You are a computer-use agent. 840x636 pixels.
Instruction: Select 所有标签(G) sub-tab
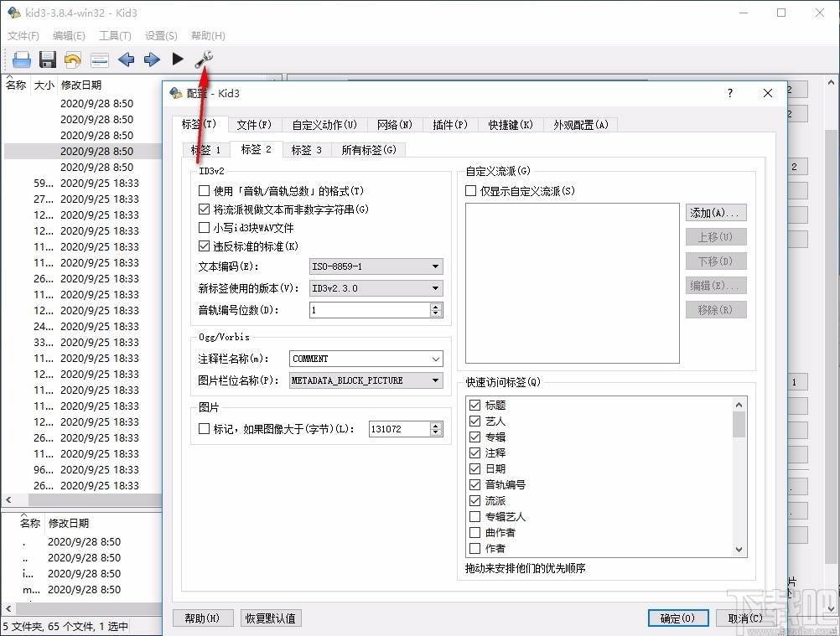click(369, 150)
